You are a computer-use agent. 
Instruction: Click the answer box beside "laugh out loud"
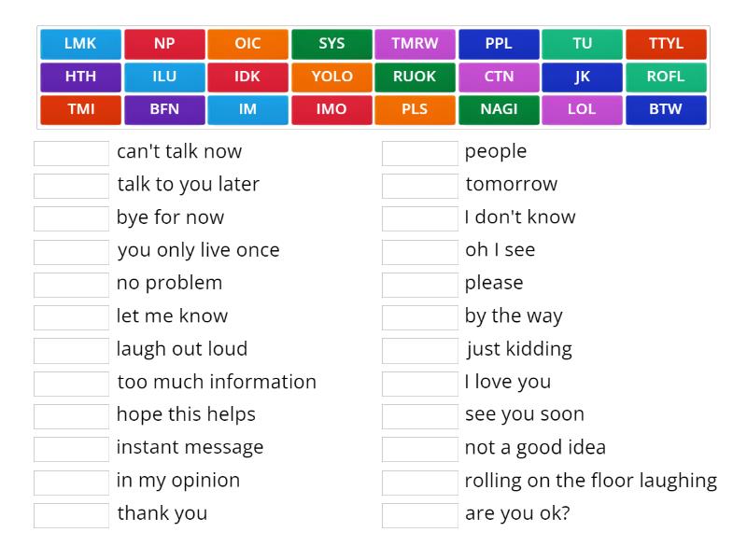click(x=70, y=348)
